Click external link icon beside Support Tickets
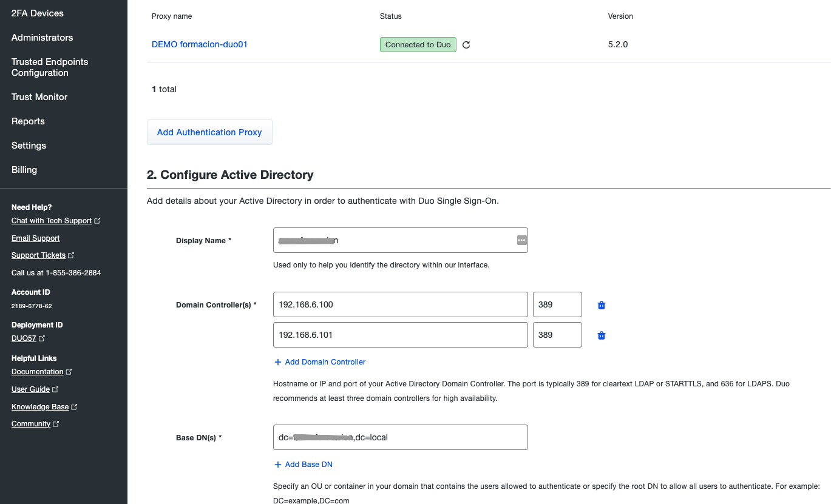 pos(71,255)
